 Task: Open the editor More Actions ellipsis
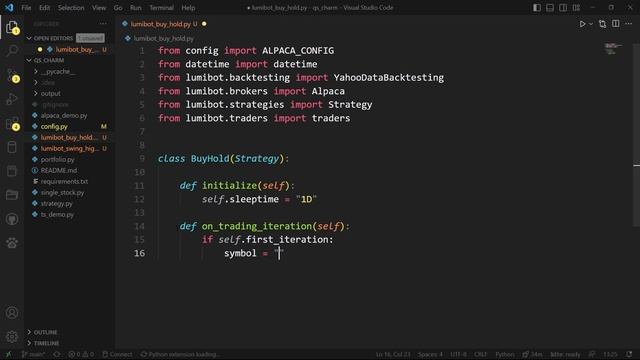pos(629,24)
